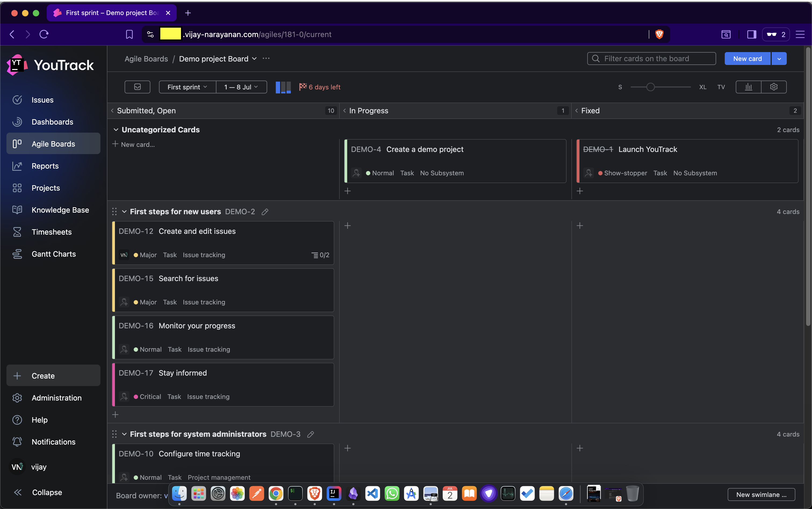Assign user on DEMO-1 Launch YouTrack card
Image resolution: width=812 pixels, height=509 pixels.
(589, 173)
